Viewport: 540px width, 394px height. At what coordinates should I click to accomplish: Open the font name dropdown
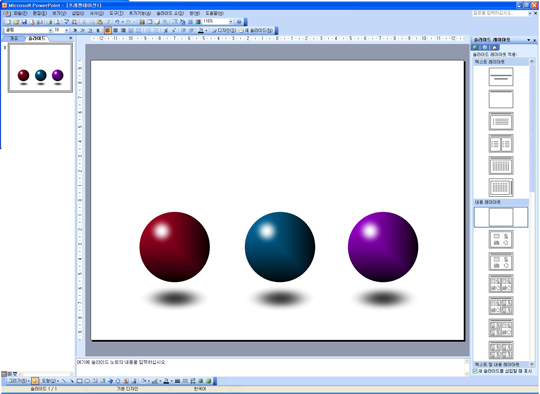pyautogui.click(x=50, y=30)
